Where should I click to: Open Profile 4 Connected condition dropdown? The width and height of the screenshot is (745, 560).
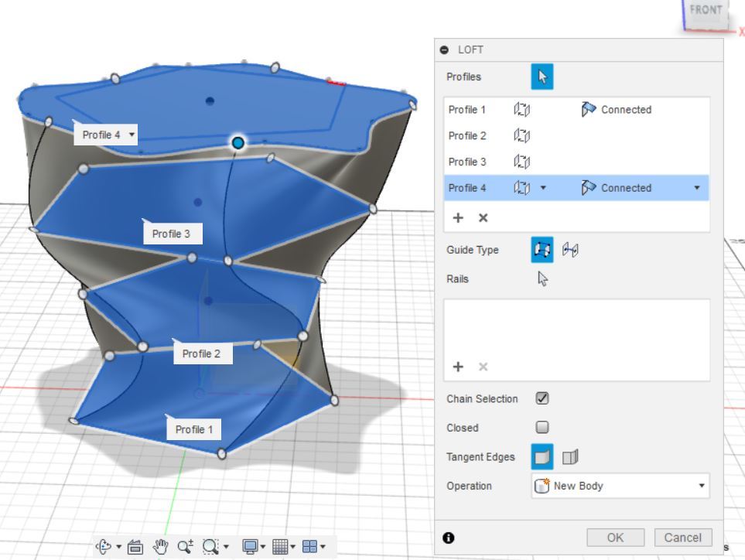pos(697,188)
